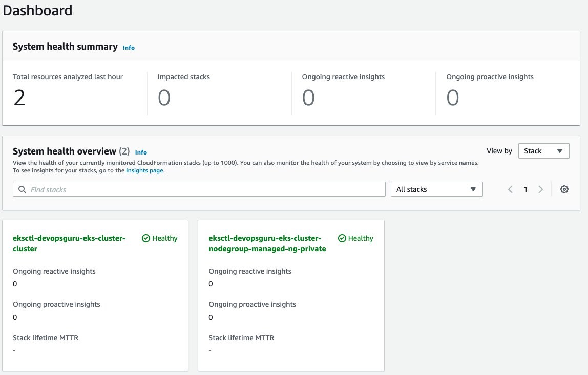Click the Impacted stacks count 0
Image resolution: width=588 pixels, height=375 pixels.
pyautogui.click(x=164, y=98)
